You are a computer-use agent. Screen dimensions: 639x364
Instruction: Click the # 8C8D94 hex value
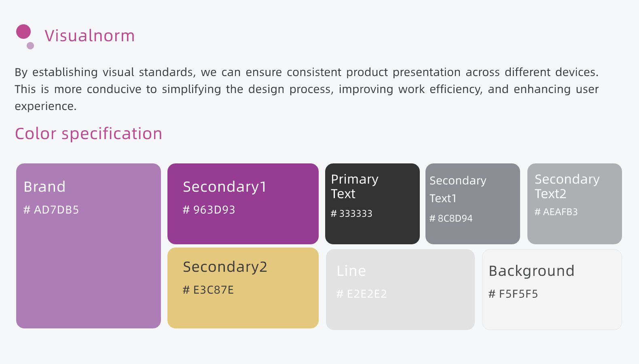tap(451, 218)
